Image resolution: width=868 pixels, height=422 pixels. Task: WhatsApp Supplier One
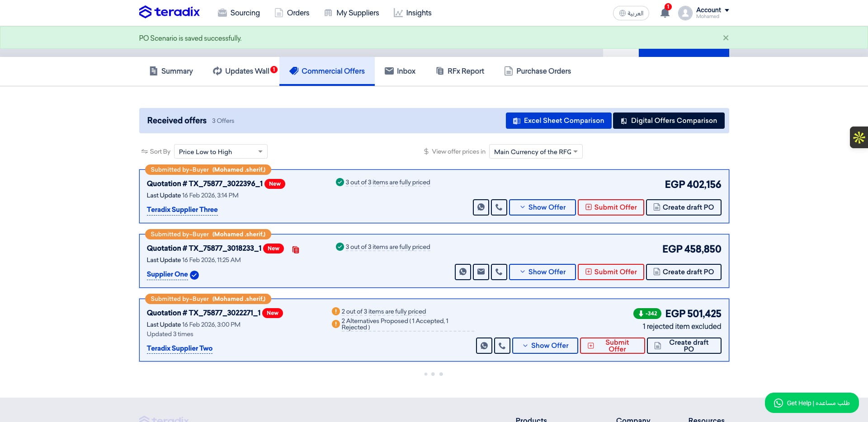coord(463,272)
